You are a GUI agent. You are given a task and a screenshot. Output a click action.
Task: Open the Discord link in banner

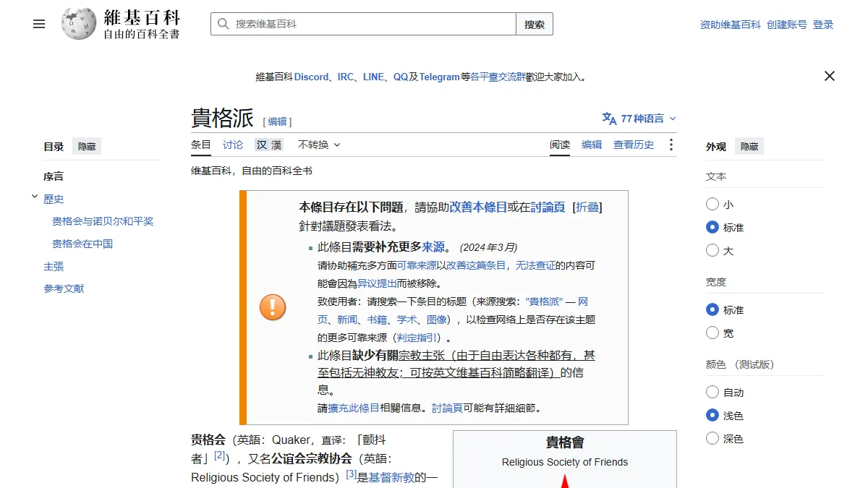click(311, 77)
